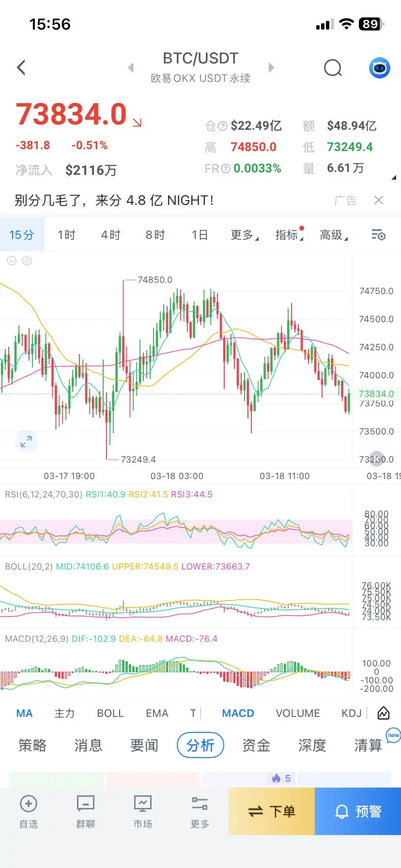Tap the MACD(12,26,9) indicator label
The width and height of the screenshot is (401, 868).
(37, 639)
